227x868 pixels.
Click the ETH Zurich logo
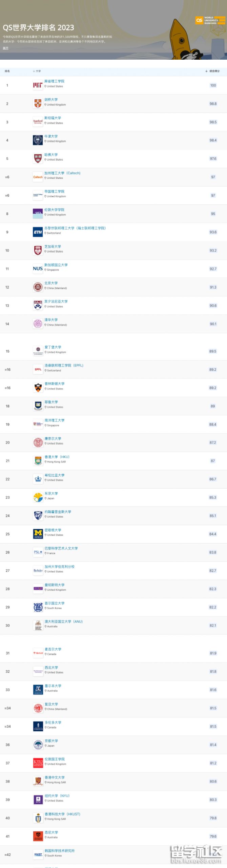pos(38,232)
